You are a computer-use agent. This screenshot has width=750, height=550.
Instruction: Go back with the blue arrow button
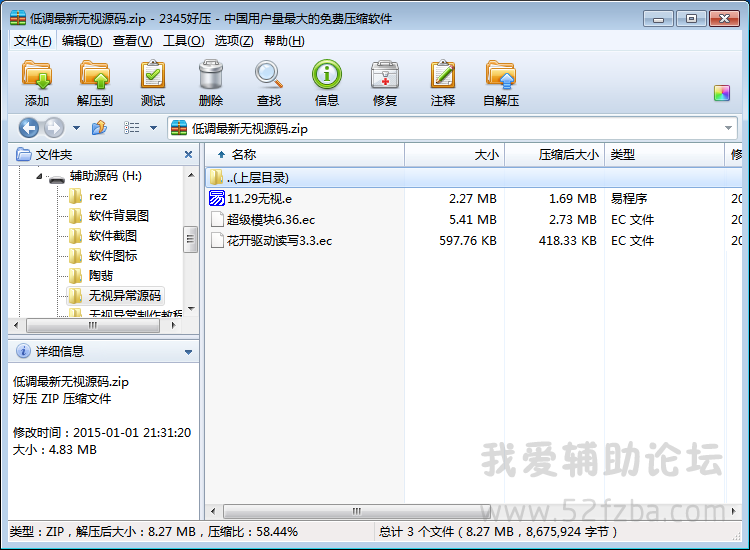click(29, 128)
